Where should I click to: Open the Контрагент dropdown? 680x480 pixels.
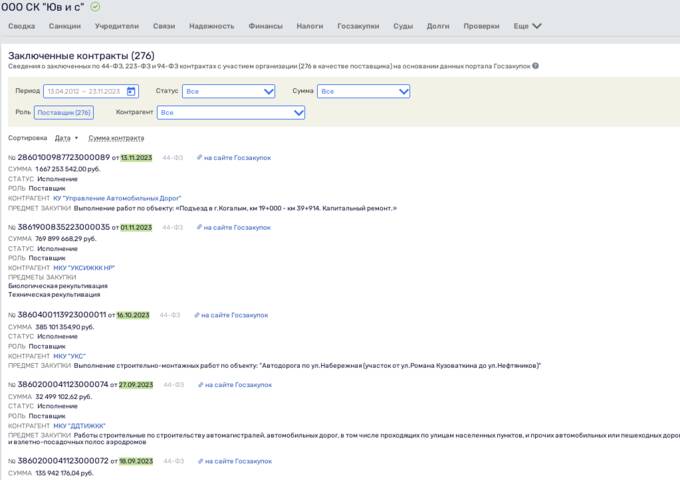(x=230, y=113)
